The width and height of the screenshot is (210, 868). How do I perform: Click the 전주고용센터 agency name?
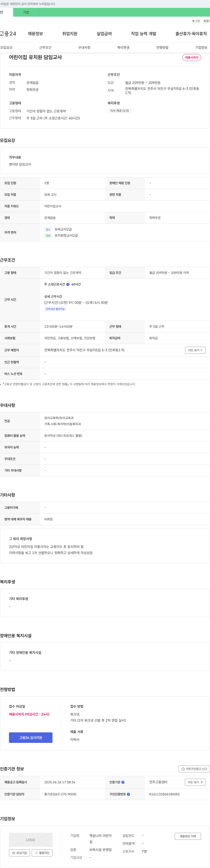pyautogui.click(x=158, y=782)
